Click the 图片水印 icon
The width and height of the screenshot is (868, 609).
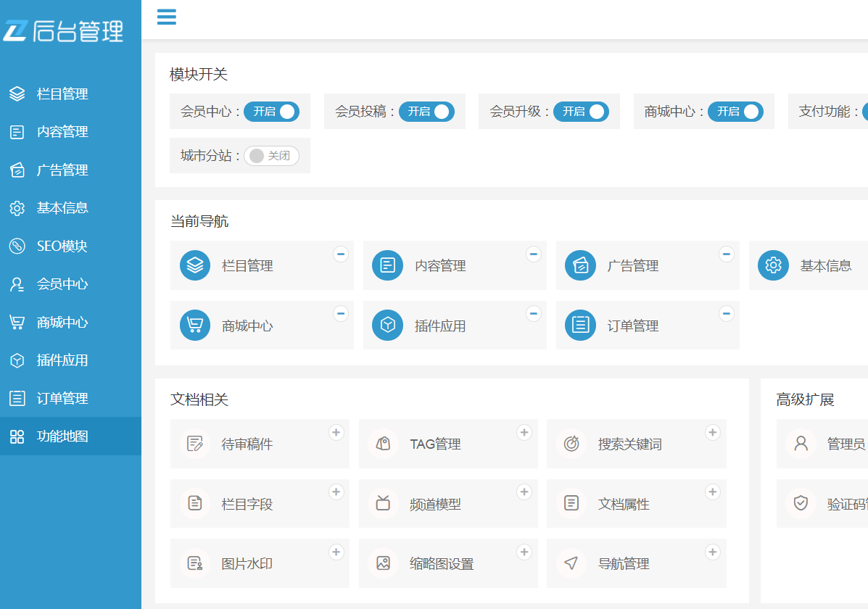[x=195, y=563]
